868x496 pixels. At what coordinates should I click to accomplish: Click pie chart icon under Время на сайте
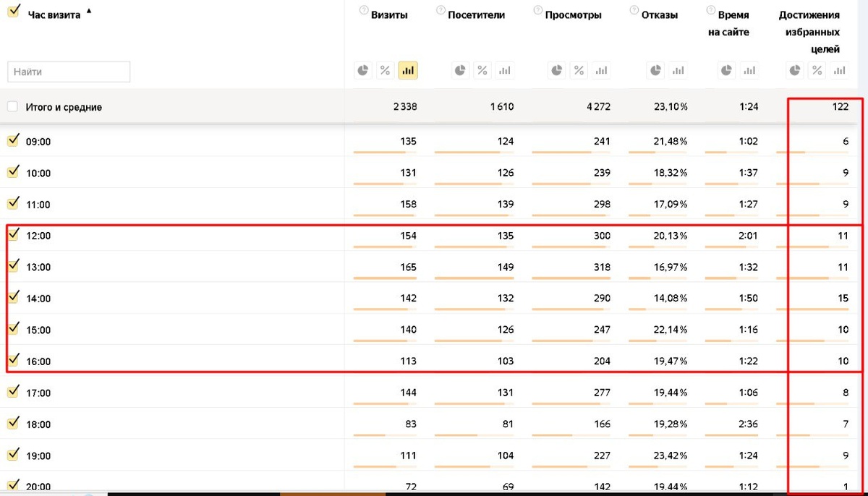point(727,70)
